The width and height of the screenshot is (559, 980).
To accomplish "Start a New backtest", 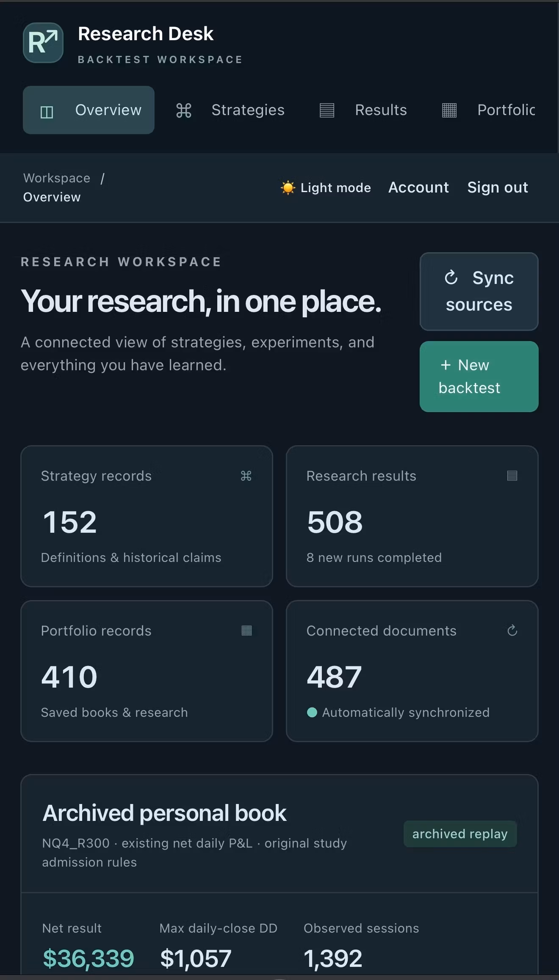I will point(479,377).
